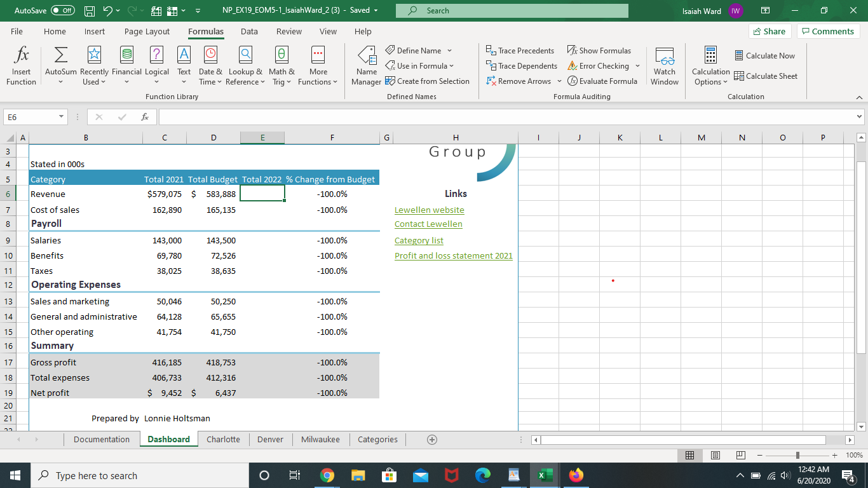Viewport: 868px width, 488px height.
Task: Open Logical functions library
Action: point(157,65)
